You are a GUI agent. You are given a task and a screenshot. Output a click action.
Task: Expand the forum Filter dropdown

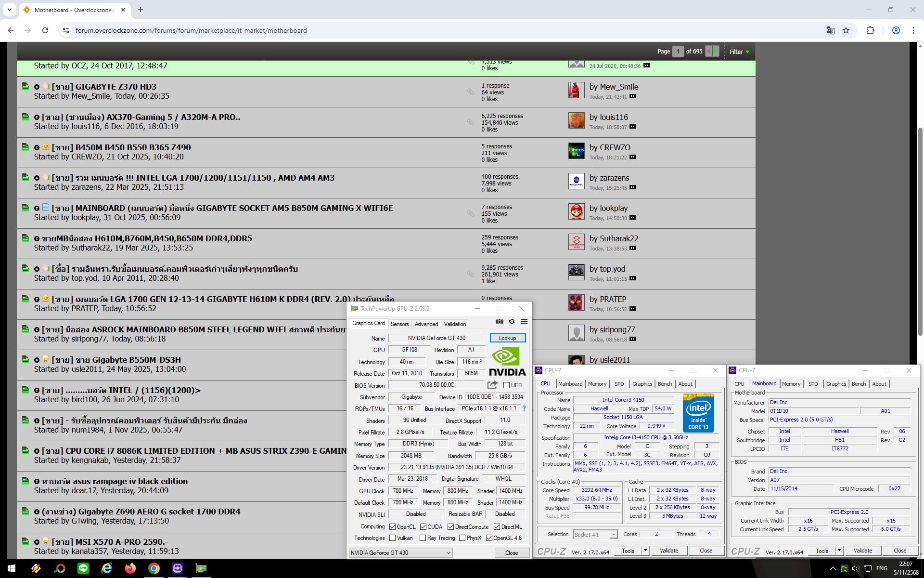point(739,52)
